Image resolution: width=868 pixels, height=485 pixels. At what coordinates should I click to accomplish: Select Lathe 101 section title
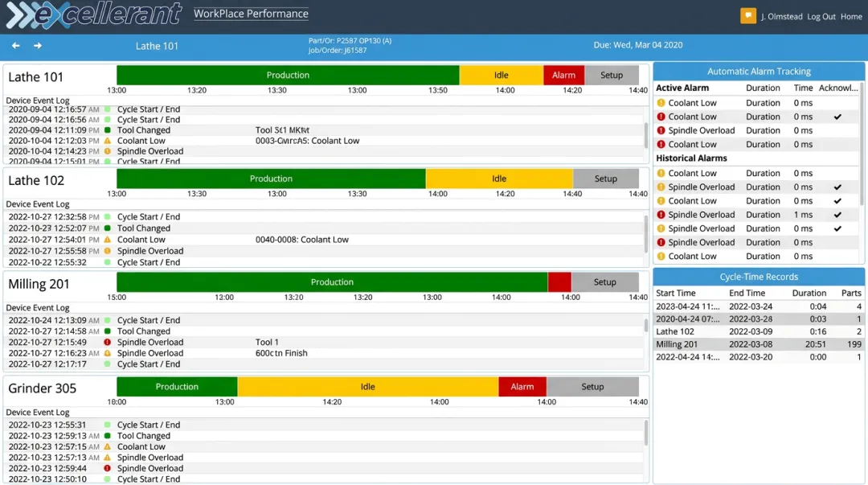[35, 76]
